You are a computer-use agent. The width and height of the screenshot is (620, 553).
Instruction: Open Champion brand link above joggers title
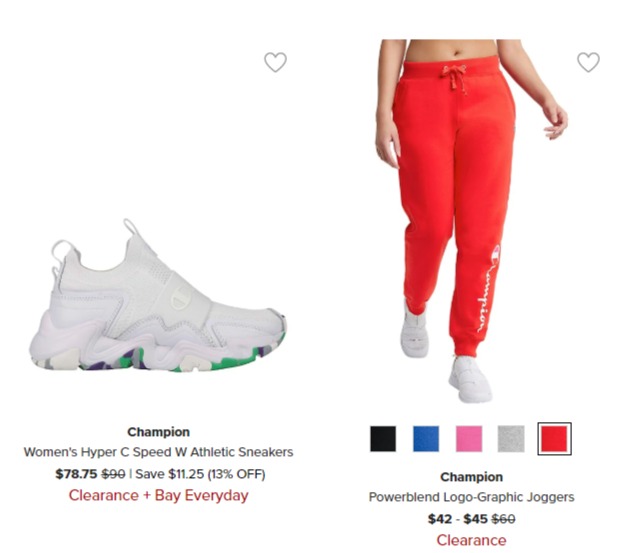[x=471, y=477]
